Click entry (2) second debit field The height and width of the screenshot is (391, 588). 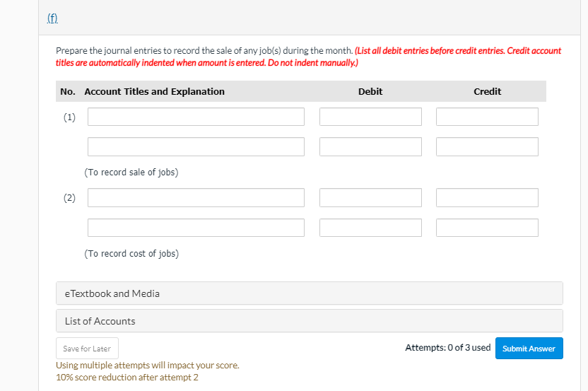pyautogui.click(x=370, y=228)
